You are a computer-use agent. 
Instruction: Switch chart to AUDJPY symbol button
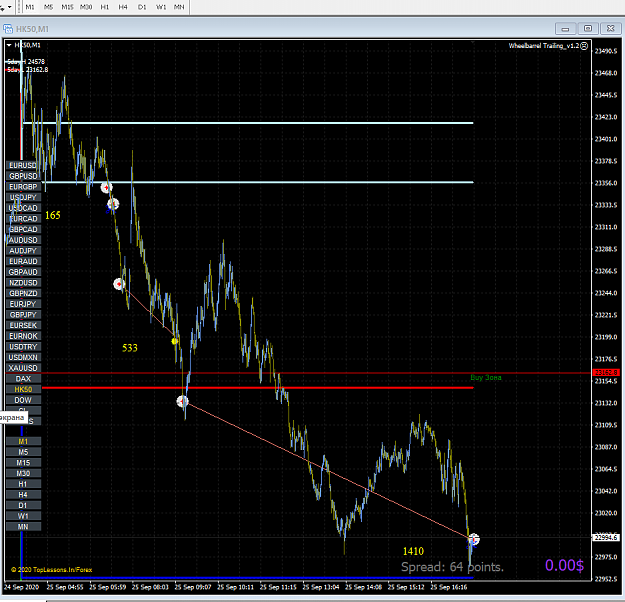(x=23, y=251)
